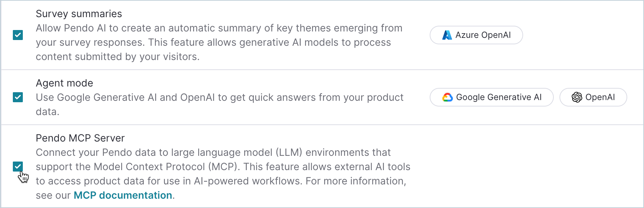Click the Azure OpenAI provider label
Screen dimensions: 644x208
pyautogui.click(x=483, y=35)
